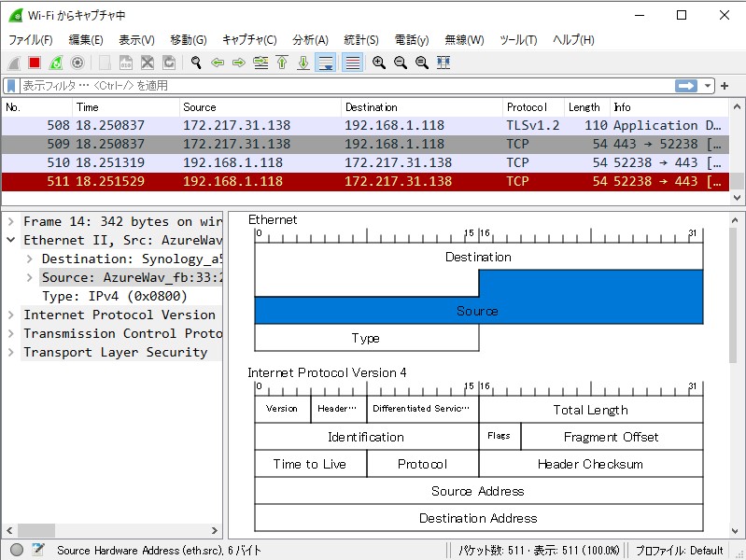Image resolution: width=746 pixels, height=560 pixels.
Task: Click プロファイル: Default in status bar
Action: (x=679, y=551)
